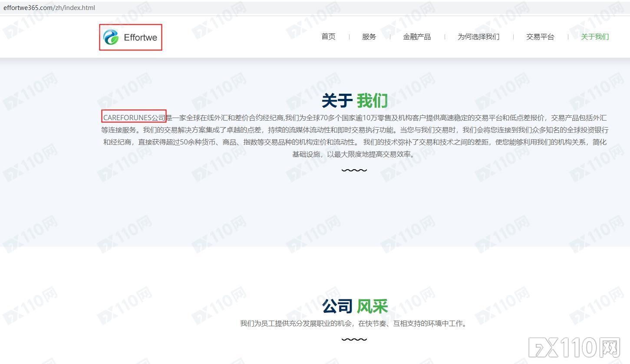Go to 金融产品 financial products page
Screen dimensions: 630x364
tap(417, 36)
